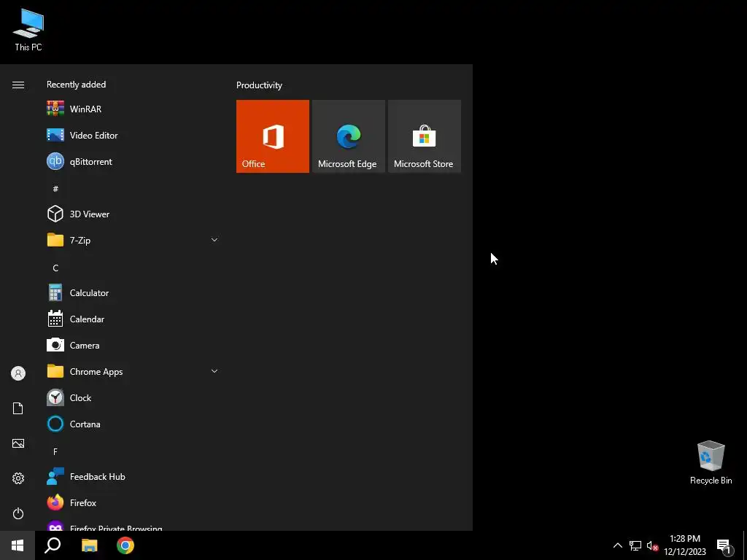Open the Calendar app
747x560 pixels.
click(133, 319)
